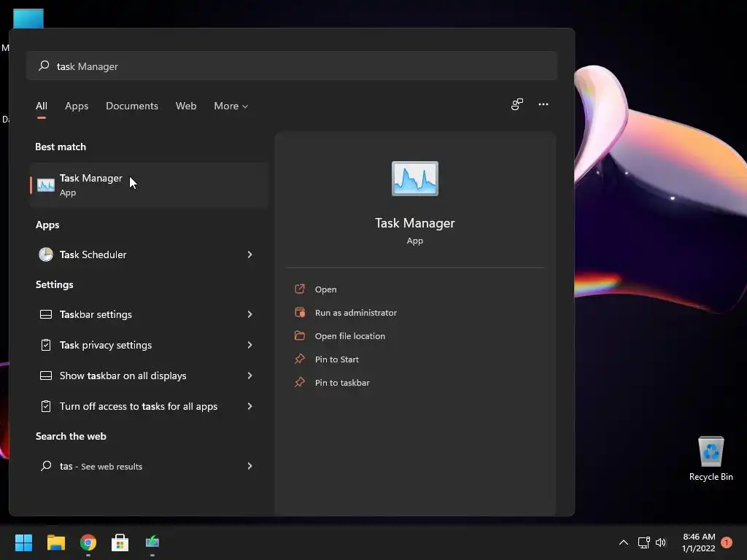This screenshot has width=747, height=560.
Task: Choose Run as administrator
Action: pyautogui.click(x=356, y=313)
